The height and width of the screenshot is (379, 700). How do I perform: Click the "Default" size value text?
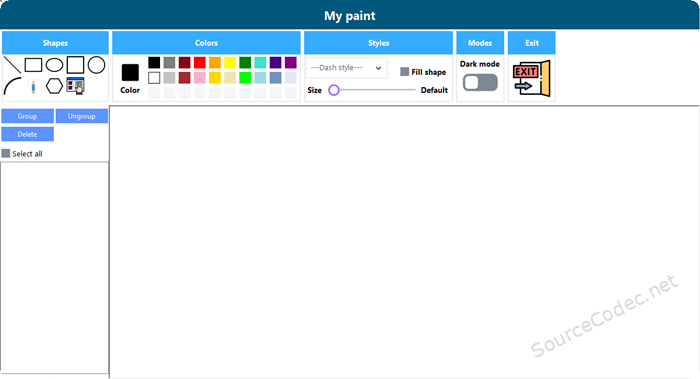(434, 90)
